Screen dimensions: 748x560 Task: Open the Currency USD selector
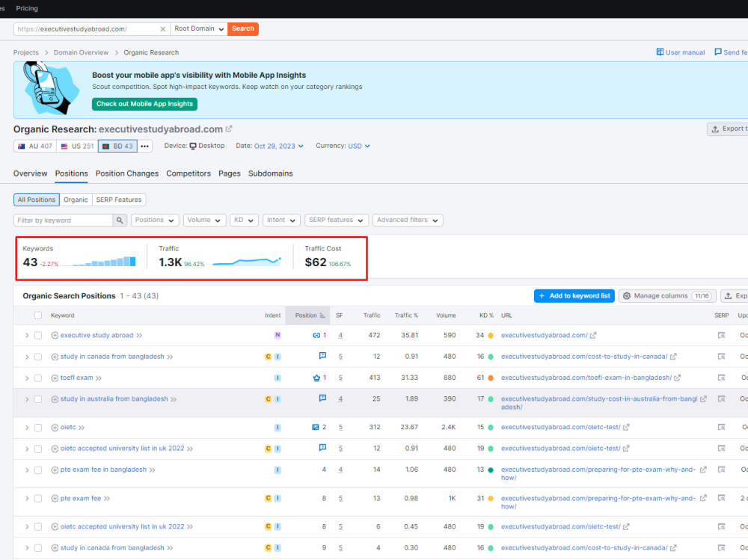tap(359, 146)
